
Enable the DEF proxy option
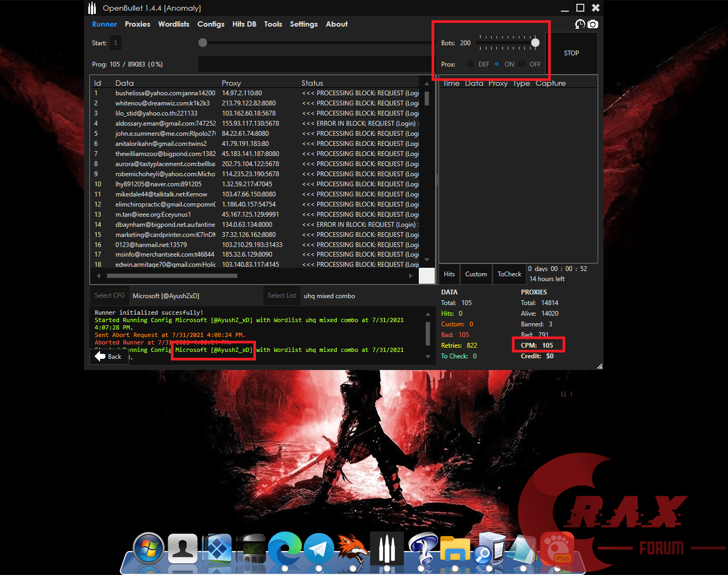click(470, 64)
